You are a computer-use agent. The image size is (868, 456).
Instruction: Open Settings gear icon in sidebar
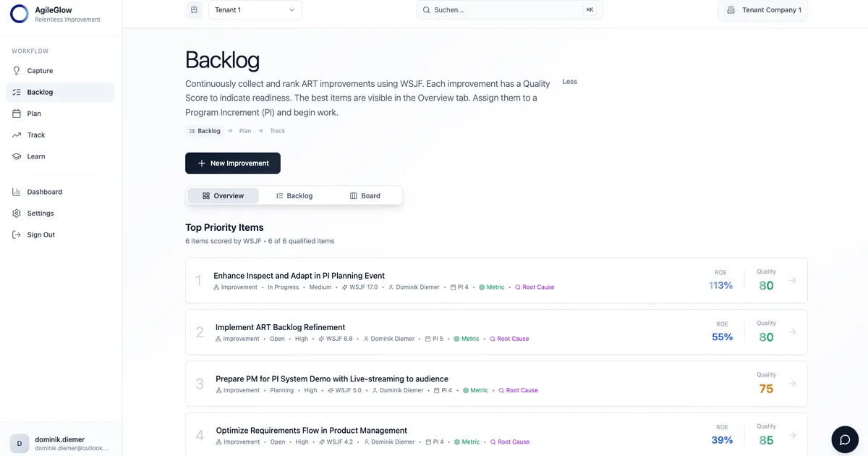(x=17, y=214)
